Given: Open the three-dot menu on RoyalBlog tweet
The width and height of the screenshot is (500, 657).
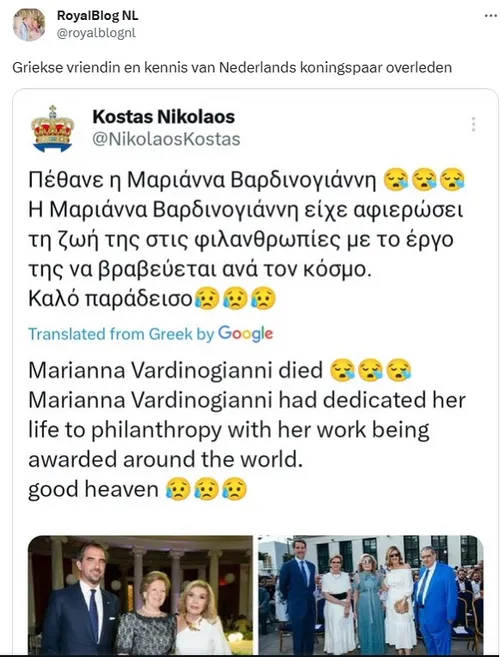Looking at the screenshot, I should [490, 16].
